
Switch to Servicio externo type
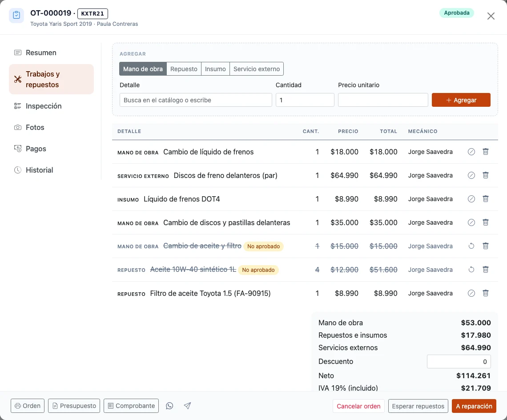257,69
